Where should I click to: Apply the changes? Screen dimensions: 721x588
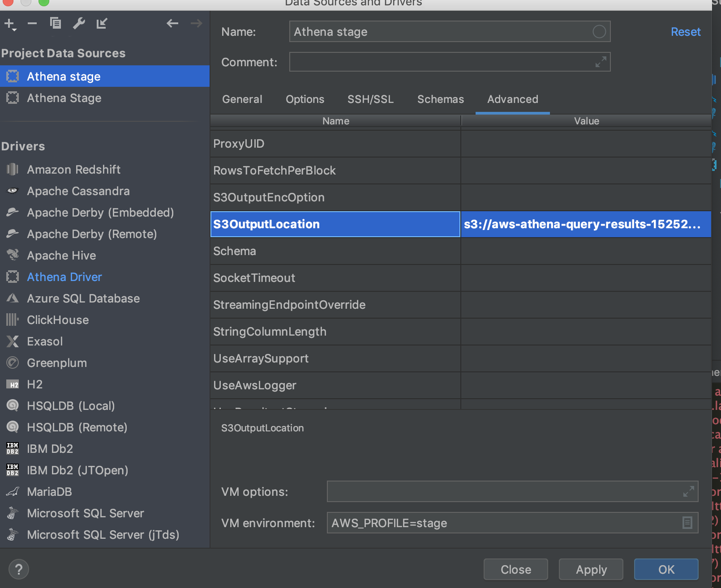tap(591, 569)
